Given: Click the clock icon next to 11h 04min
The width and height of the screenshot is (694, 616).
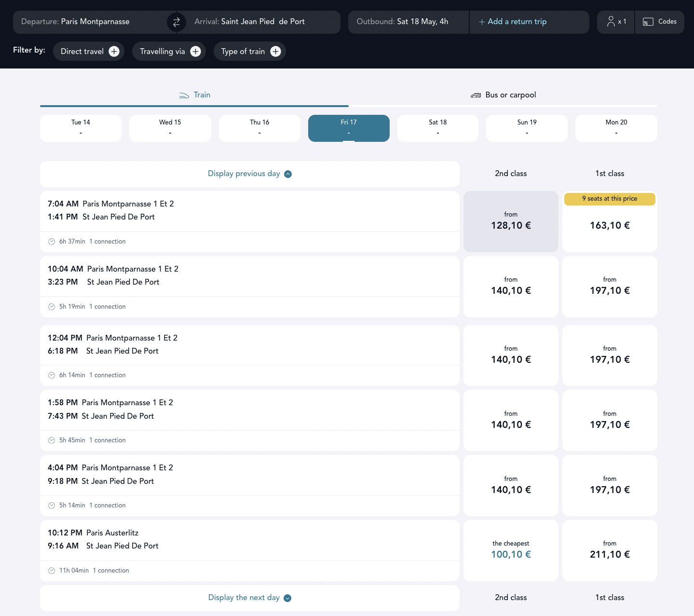Looking at the screenshot, I should tap(52, 571).
